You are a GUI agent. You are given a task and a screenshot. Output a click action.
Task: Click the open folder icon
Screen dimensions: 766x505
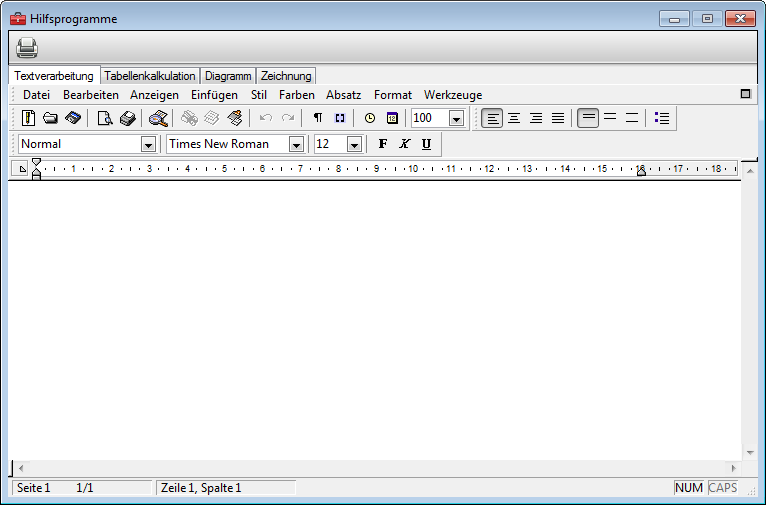pyautogui.click(x=50, y=118)
